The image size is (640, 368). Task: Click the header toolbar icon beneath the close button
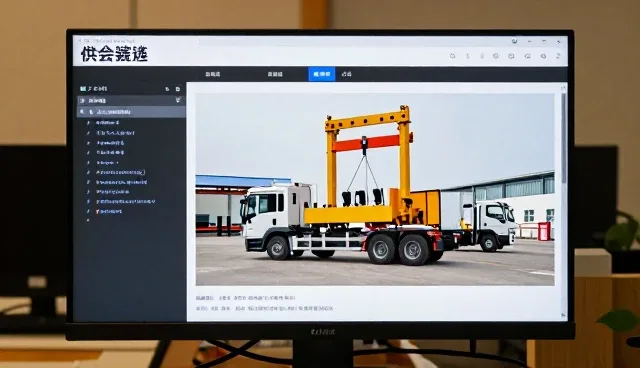pyautogui.click(x=558, y=56)
